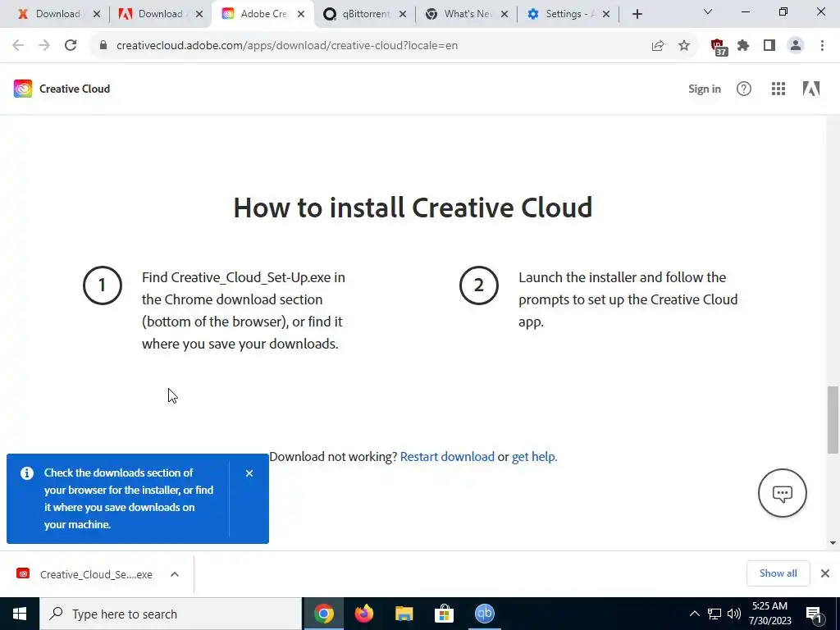Expand options for Creative_Cloud_Se....exe download
840x630 pixels.
[x=175, y=574]
